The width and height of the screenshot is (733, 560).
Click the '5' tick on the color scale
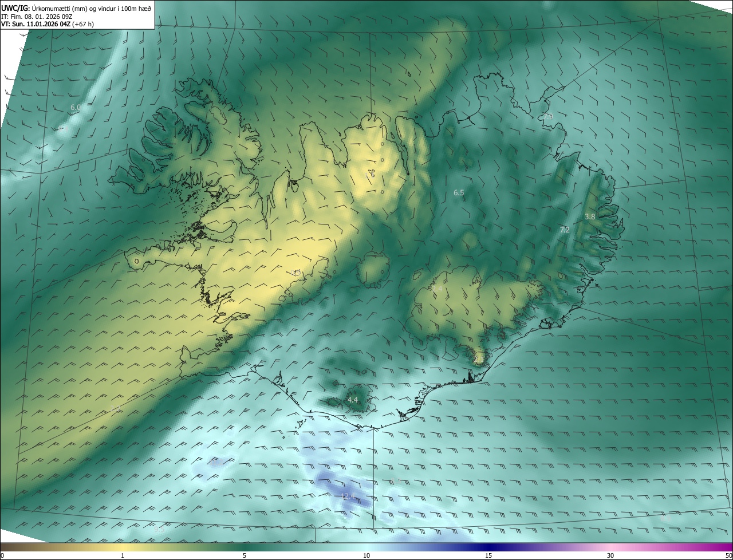tap(245, 555)
